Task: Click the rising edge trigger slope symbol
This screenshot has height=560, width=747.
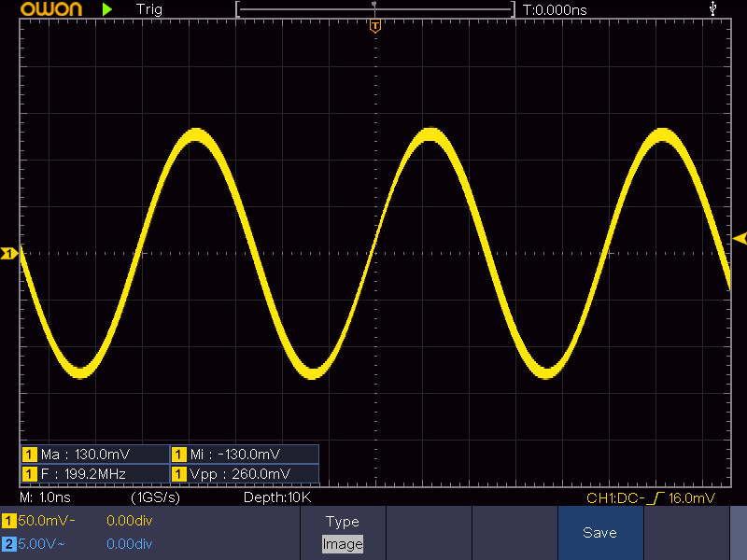Action: coord(656,498)
